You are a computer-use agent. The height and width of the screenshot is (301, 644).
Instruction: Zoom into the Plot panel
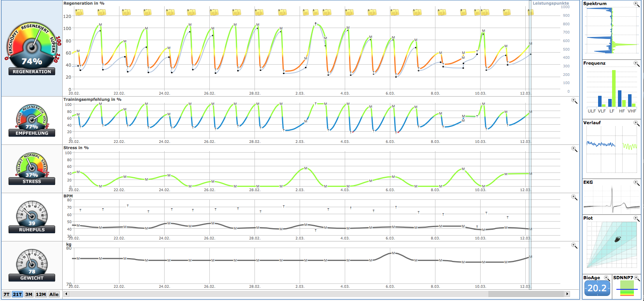(636, 218)
